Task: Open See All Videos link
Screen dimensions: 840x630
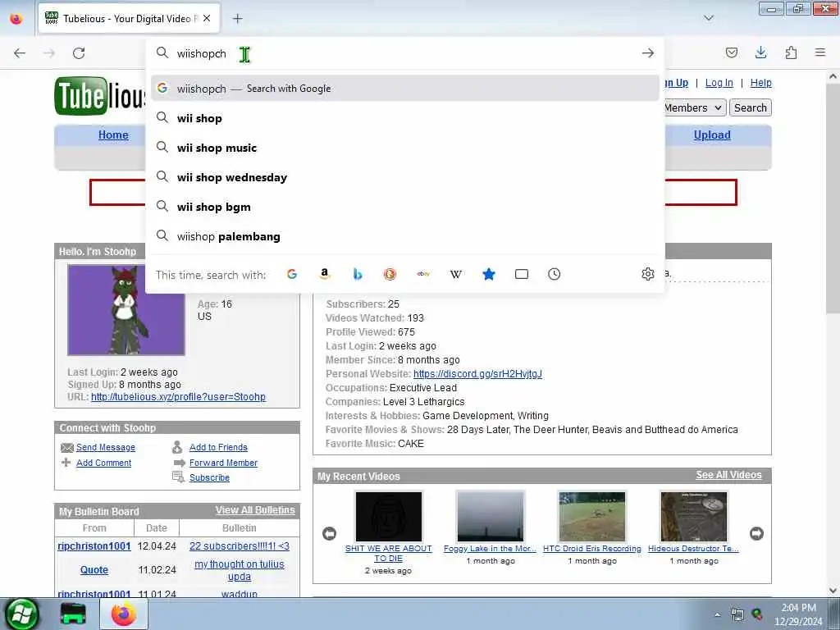Action: [x=728, y=475]
